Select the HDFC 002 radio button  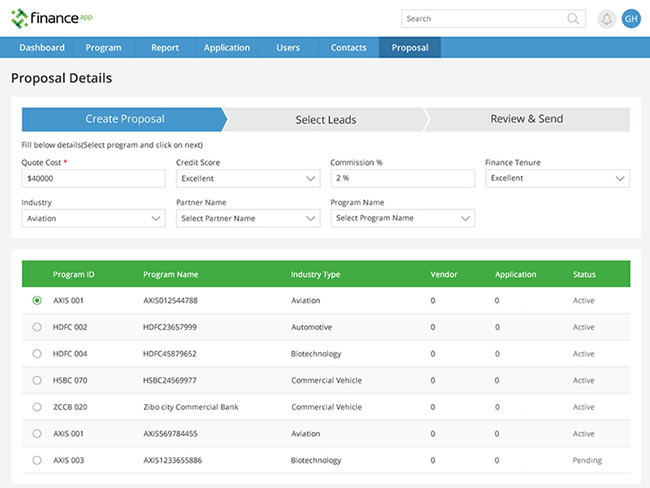pyautogui.click(x=37, y=327)
